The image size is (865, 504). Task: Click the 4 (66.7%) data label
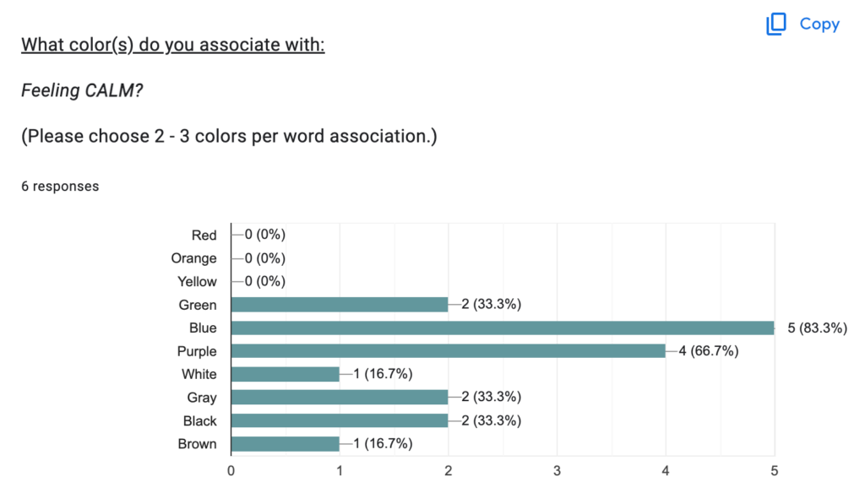pos(709,350)
